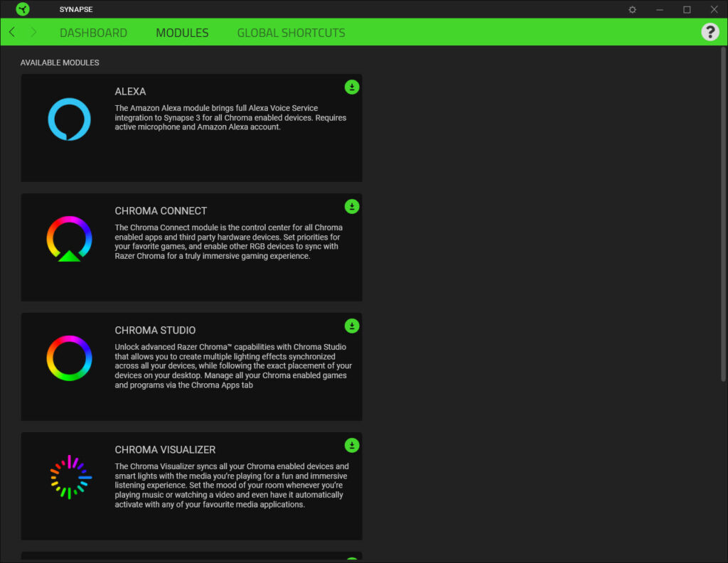Go back with the left arrow
This screenshot has width=728, height=563.
coord(12,32)
